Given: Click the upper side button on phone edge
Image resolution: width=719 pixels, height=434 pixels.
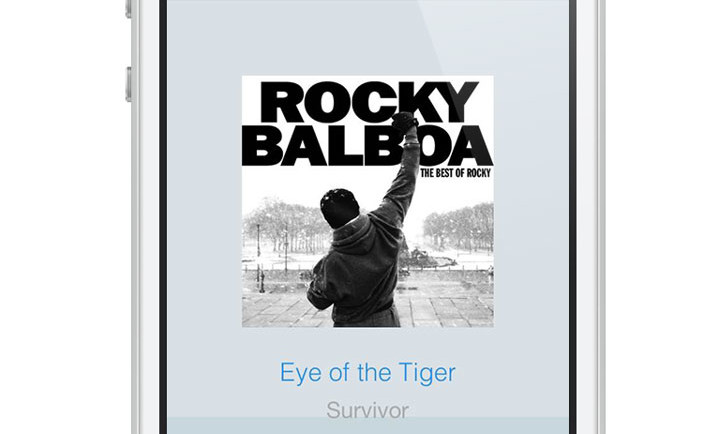Looking at the screenshot, I should tap(129, 8).
